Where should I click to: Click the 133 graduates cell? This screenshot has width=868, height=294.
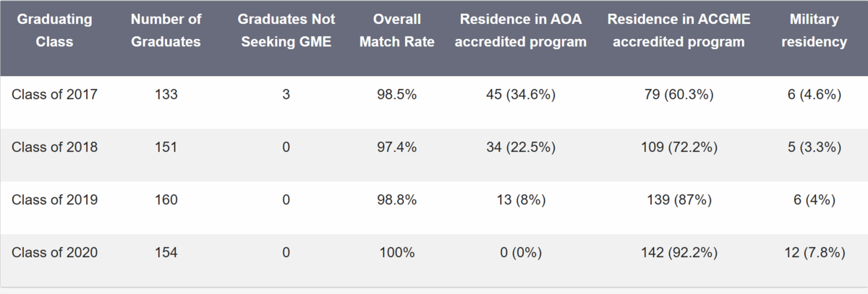pyautogui.click(x=166, y=94)
